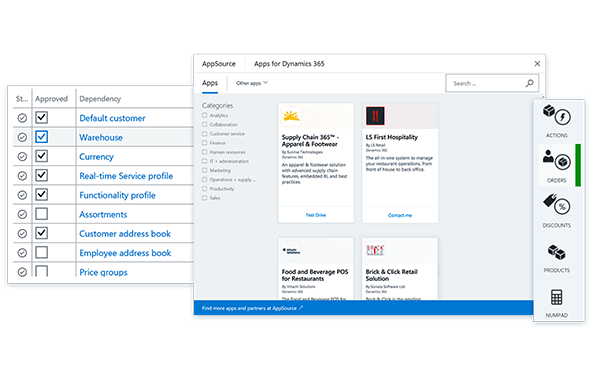Open the Assortments dependency link
The image size is (594, 366).
103,215
